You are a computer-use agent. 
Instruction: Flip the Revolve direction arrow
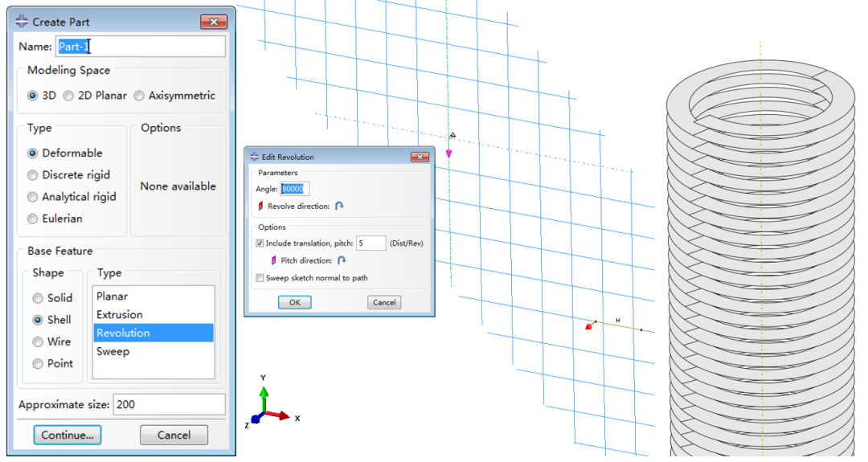pos(339,206)
